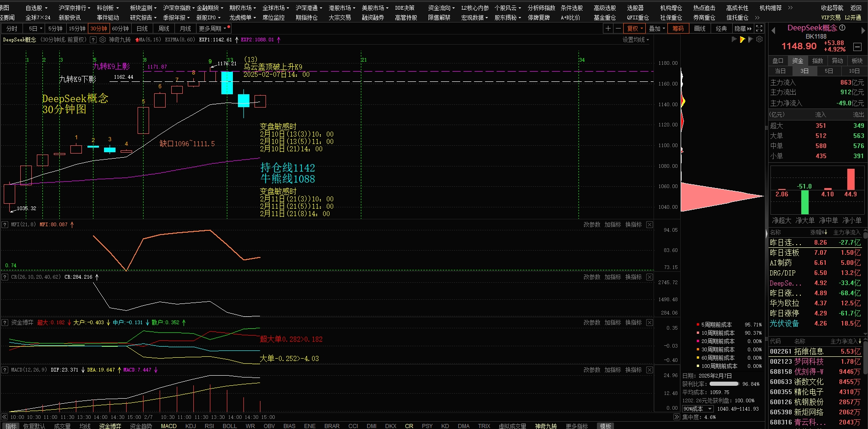Click 换指标 in the MACD panel
868x429 pixels.
point(634,370)
